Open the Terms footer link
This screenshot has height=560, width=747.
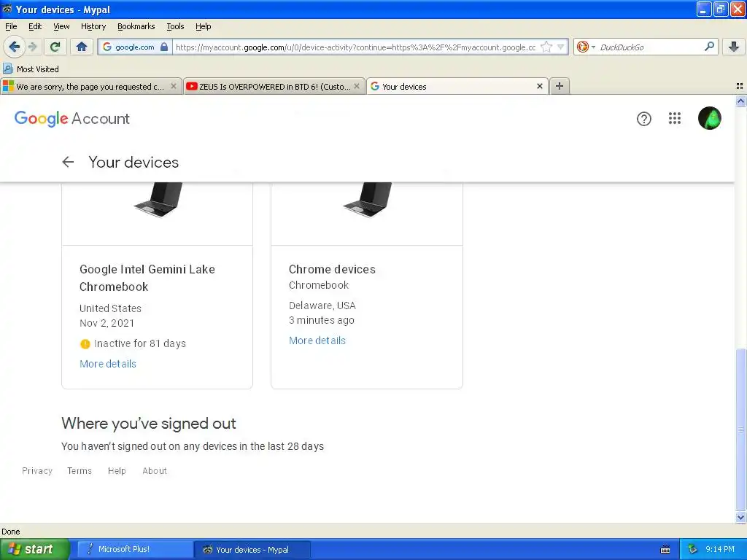[x=79, y=470]
